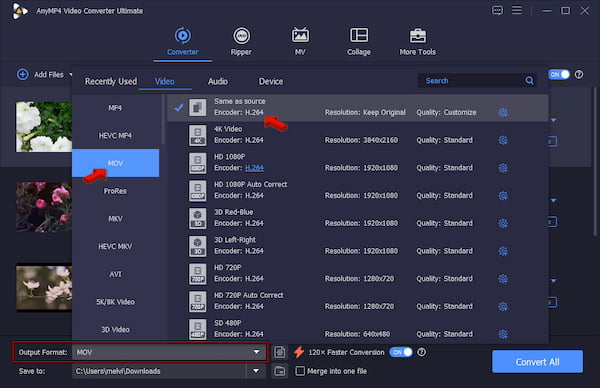Select HEVC MP4 format category
The image size is (600, 388).
point(115,135)
